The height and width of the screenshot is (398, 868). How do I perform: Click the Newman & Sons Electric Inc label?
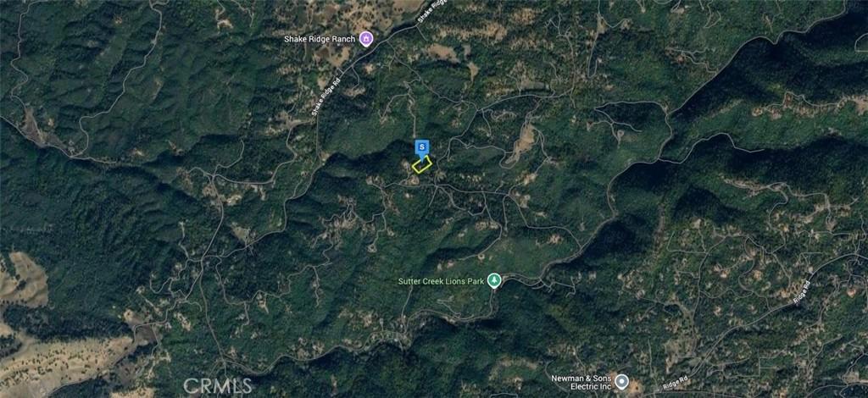click(581, 381)
